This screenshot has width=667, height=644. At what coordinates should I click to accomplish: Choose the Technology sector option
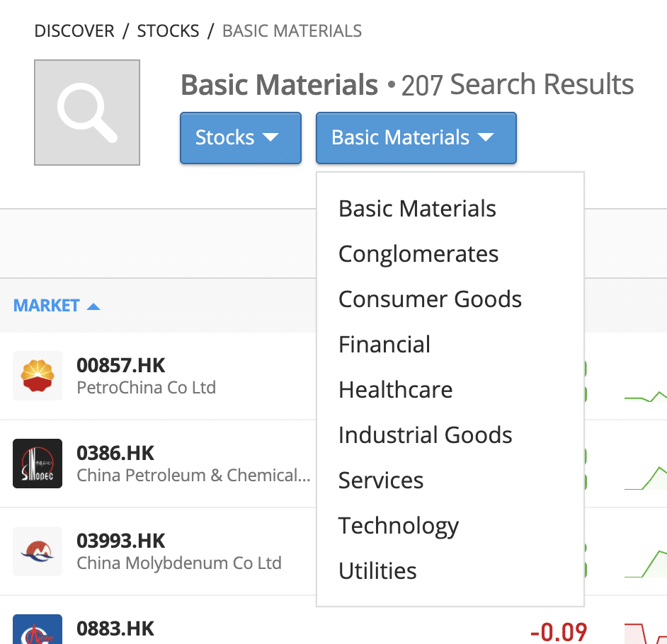[399, 527]
